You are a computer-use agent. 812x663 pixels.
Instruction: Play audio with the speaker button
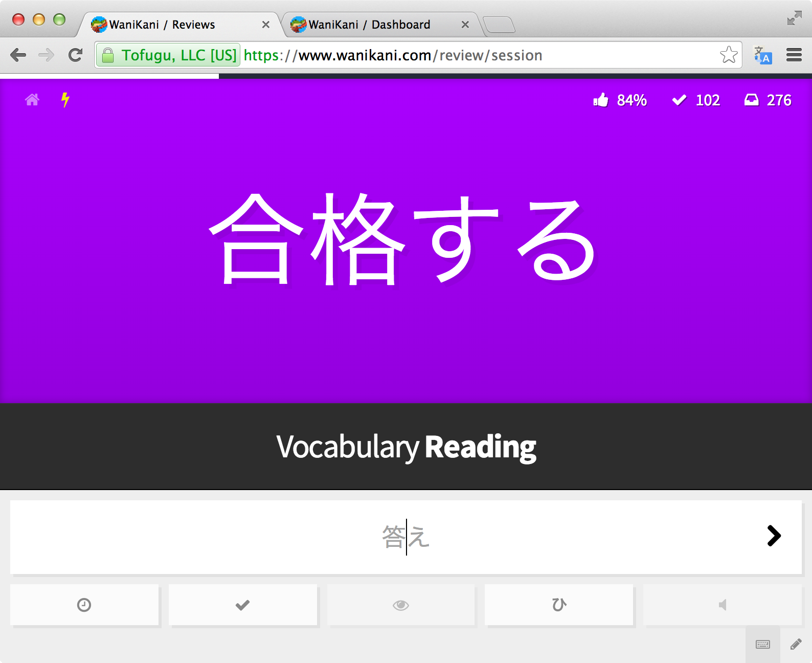(723, 605)
